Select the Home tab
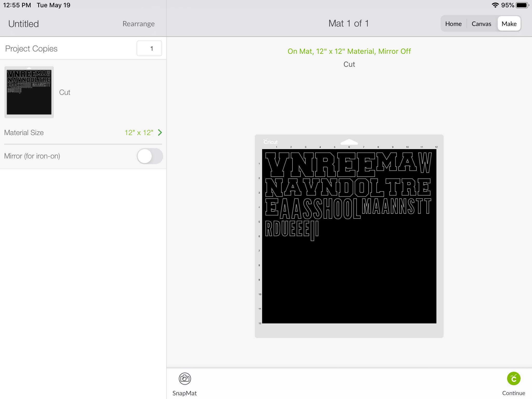Viewport: 532px width, 399px height. coord(453,23)
